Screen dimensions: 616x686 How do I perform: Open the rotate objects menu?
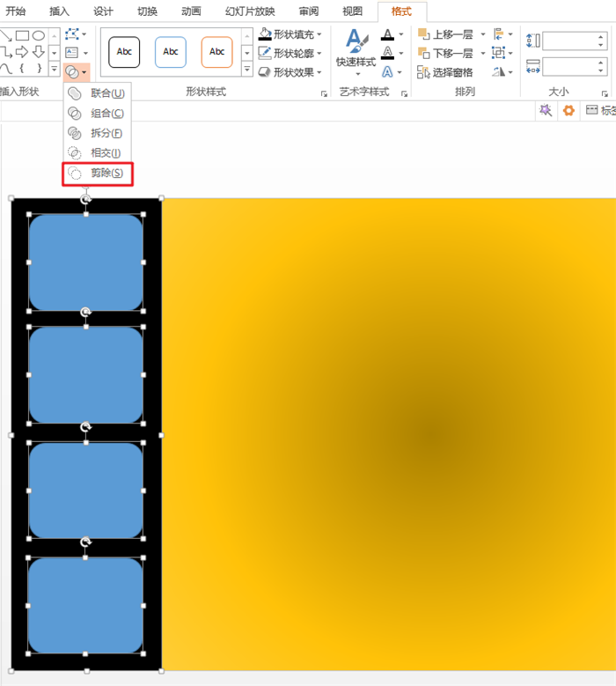(502, 71)
